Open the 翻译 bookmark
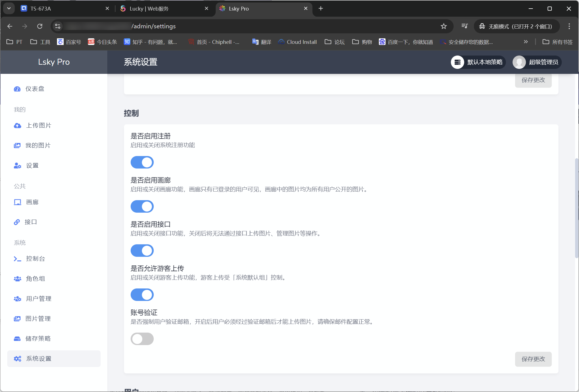 coord(262,42)
